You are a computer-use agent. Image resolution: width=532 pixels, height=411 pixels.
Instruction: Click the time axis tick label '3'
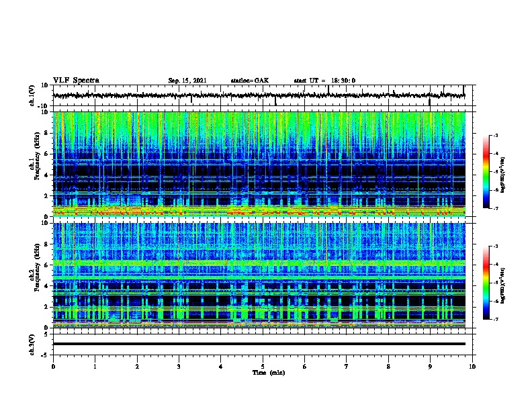(179, 367)
